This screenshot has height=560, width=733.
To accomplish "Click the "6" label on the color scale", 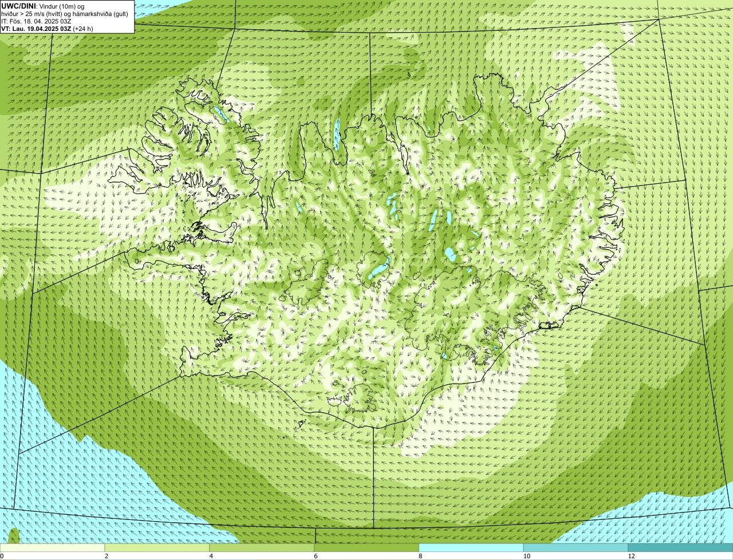I will (x=315, y=556).
